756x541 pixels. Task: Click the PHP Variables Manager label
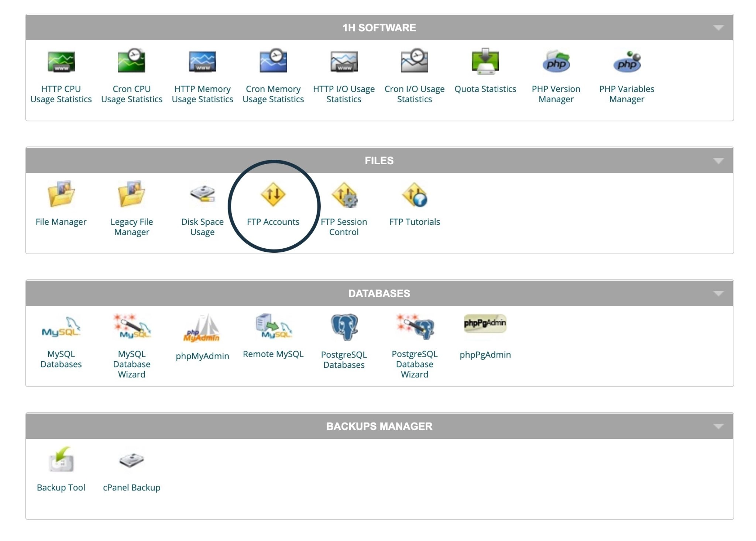point(627,94)
